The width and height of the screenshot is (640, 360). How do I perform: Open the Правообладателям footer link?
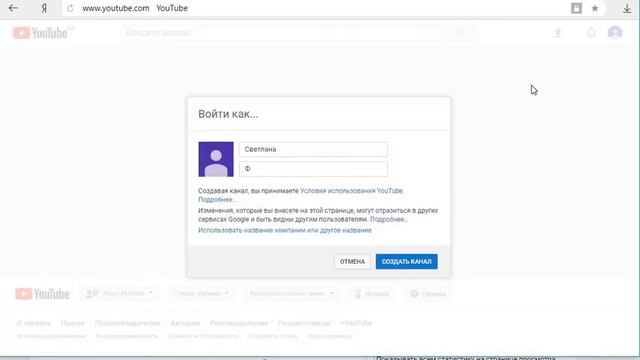(x=128, y=323)
